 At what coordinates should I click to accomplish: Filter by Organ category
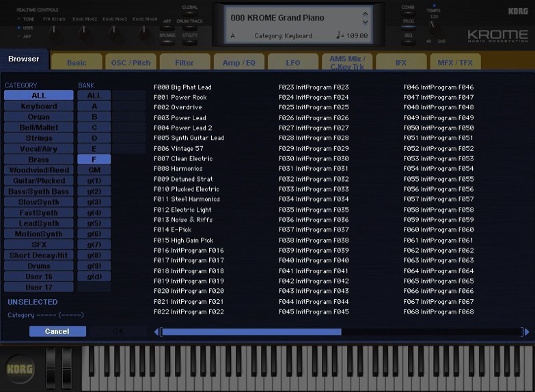[39, 117]
